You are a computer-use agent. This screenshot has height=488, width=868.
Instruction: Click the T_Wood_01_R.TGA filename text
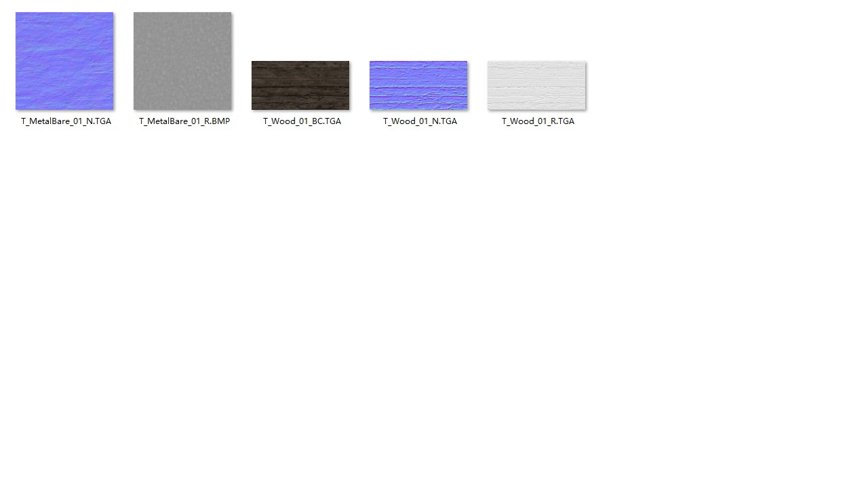point(538,121)
